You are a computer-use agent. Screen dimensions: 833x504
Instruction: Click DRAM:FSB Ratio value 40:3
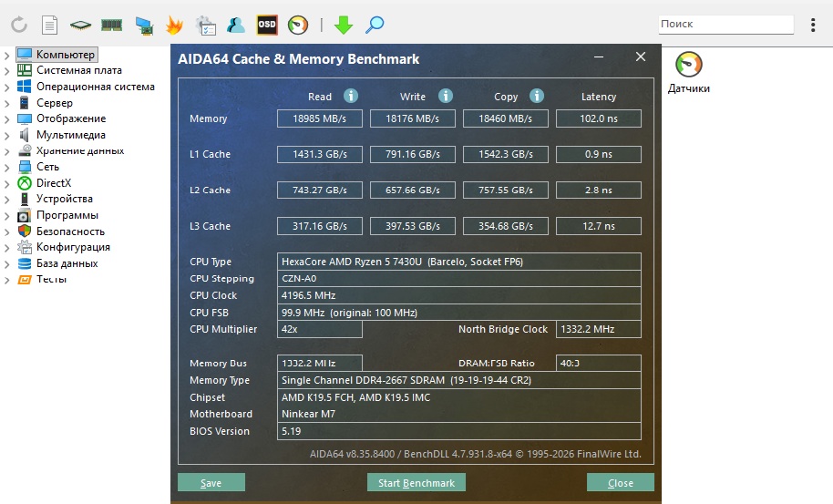click(x=599, y=364)
